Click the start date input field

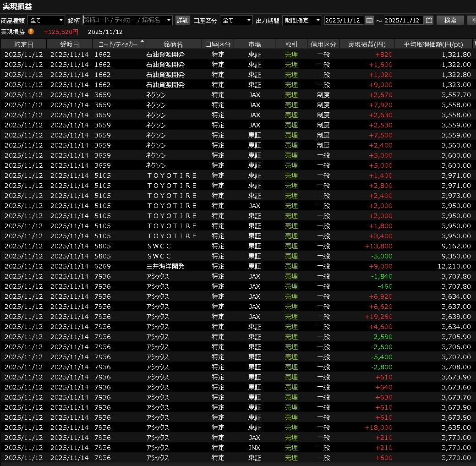coord(344,20)
